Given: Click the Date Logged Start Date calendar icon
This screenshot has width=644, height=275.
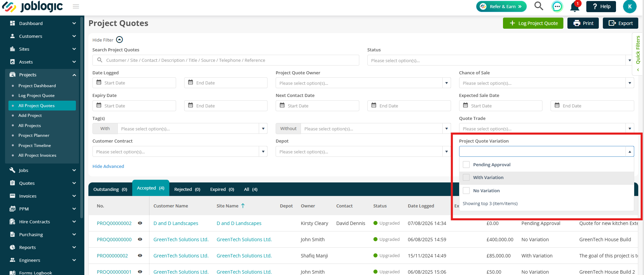Looking at the screenshot, I should click(99, 82).
